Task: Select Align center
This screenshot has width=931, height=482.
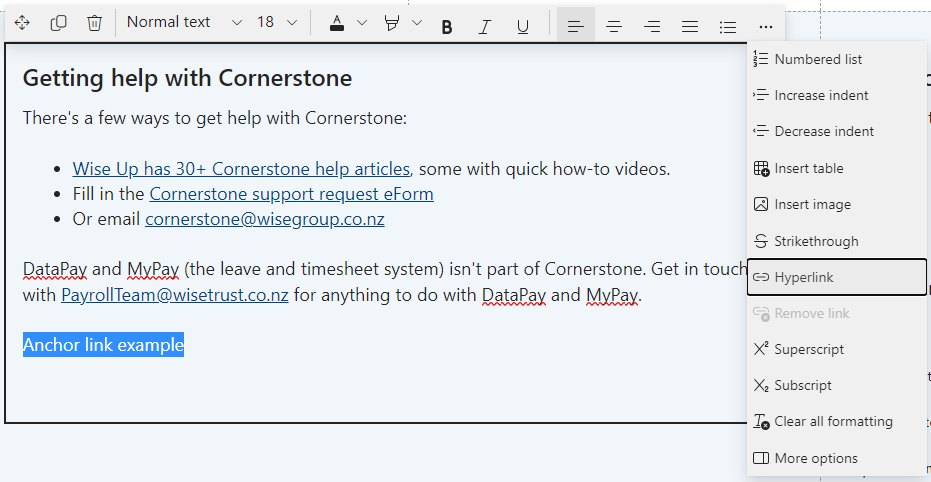Action: click(x=614, y=27)
